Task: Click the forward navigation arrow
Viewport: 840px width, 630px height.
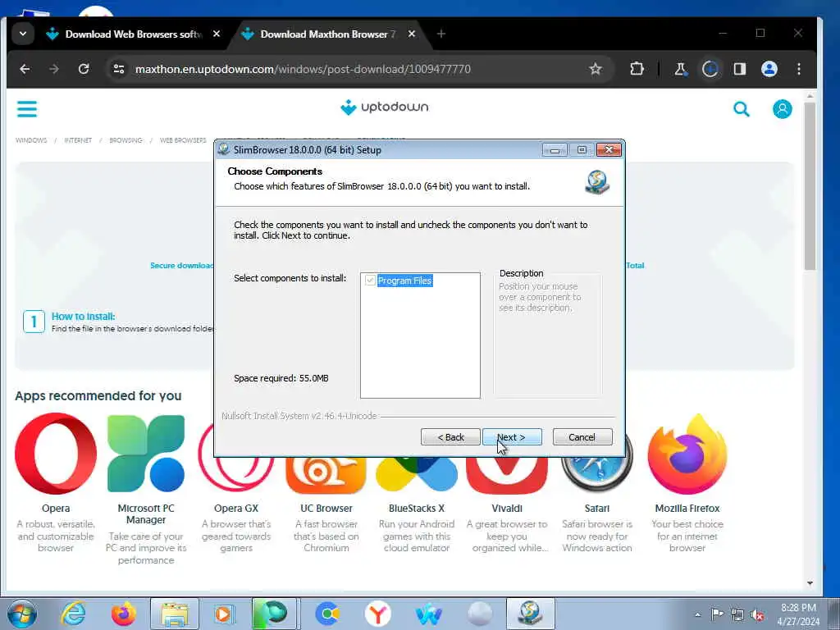Action: coord(54,69)
